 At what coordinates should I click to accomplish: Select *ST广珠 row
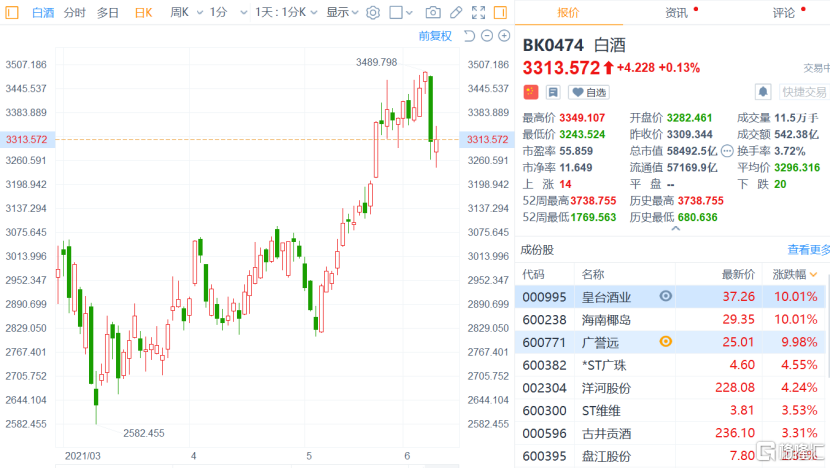670,365
